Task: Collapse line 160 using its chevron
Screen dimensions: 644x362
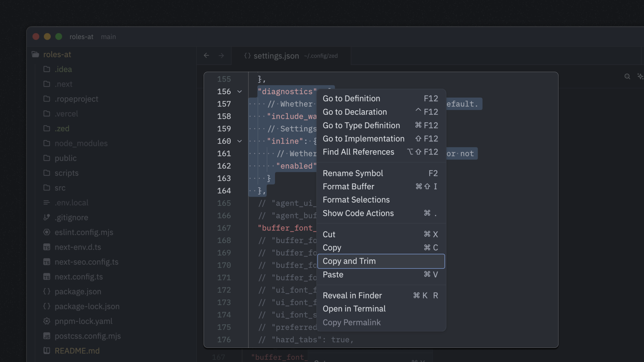Action: click(239, 141)
